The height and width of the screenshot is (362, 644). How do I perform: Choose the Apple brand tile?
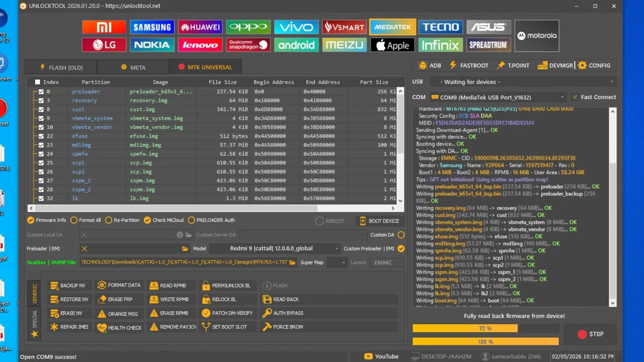(392, 45)
